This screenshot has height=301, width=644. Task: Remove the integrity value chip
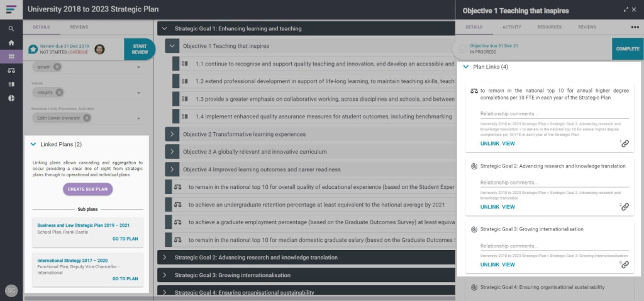pyautogui.click(x=59, y=93)
